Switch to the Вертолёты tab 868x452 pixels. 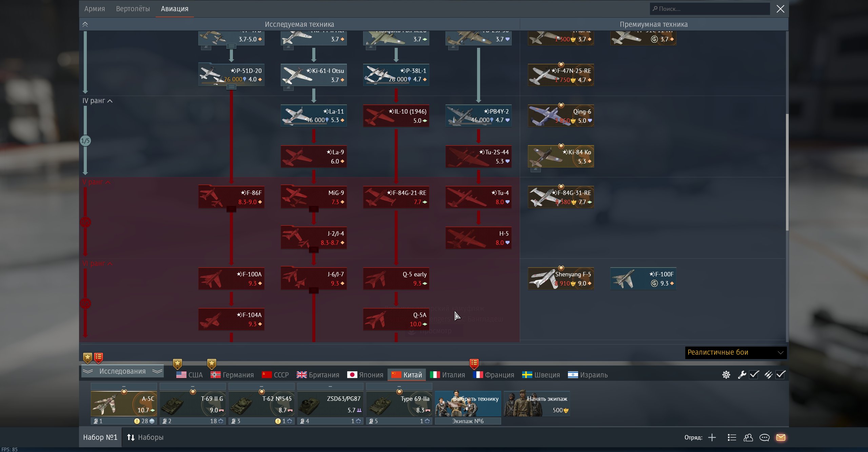point(133,9)
